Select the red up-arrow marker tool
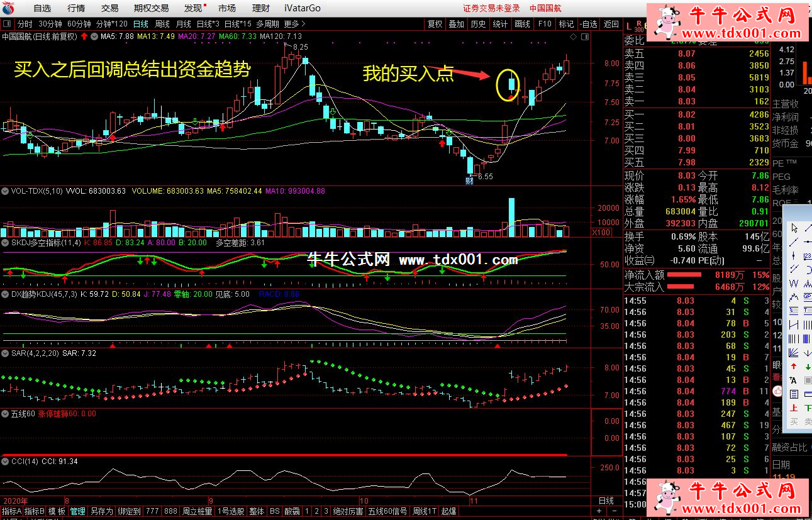 (x=794, y=367)
